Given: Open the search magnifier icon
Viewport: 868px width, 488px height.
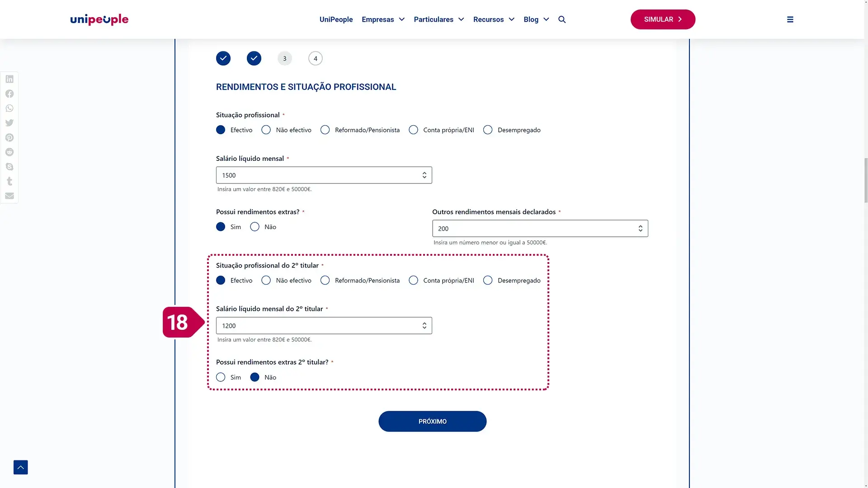Looking at the screenshot, I should coord(562,19).
